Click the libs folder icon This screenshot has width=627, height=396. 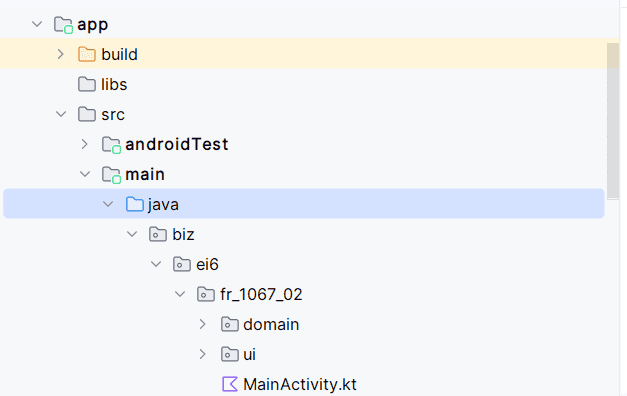(x=87, y=84)
